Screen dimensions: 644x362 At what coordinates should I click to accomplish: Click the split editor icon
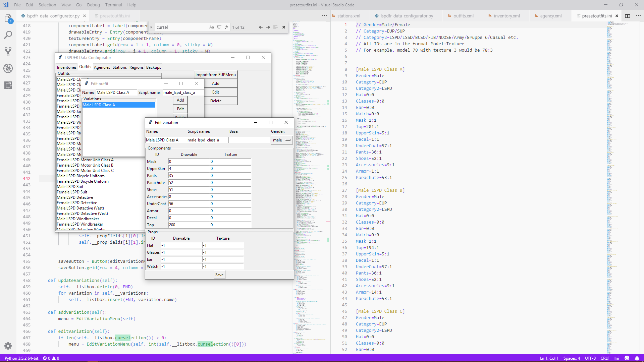628,16
